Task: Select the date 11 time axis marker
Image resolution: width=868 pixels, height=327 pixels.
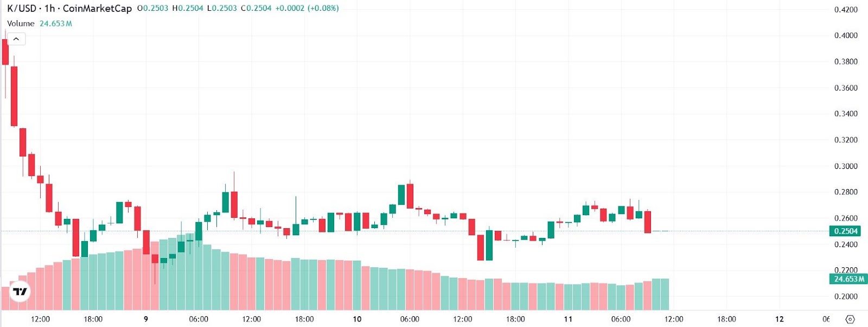Action: point(568,319)
